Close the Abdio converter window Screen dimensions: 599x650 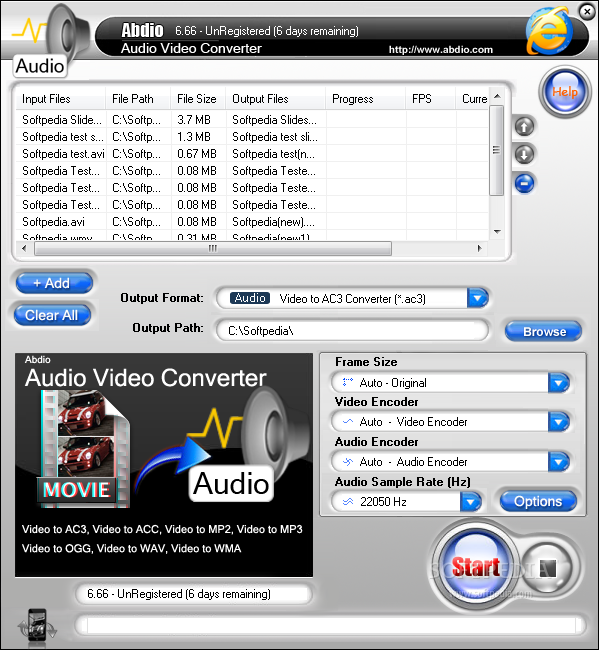[x=587, y=12]
